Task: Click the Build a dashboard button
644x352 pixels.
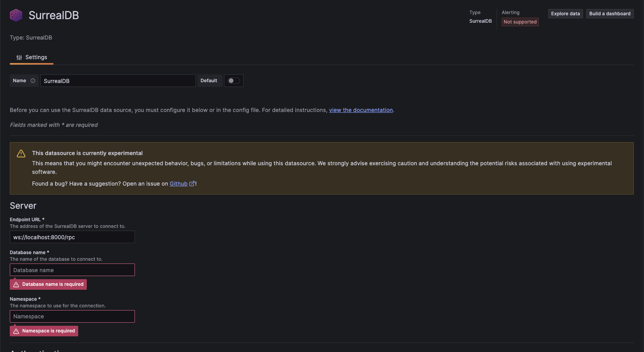Action: pos(610,14)
